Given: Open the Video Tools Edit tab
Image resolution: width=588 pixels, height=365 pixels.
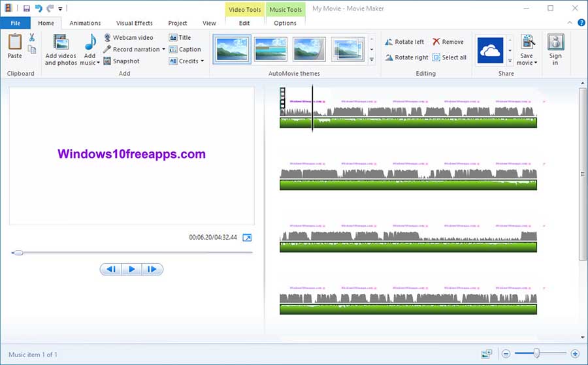Looking at the screenshot, I should point(244,23).
